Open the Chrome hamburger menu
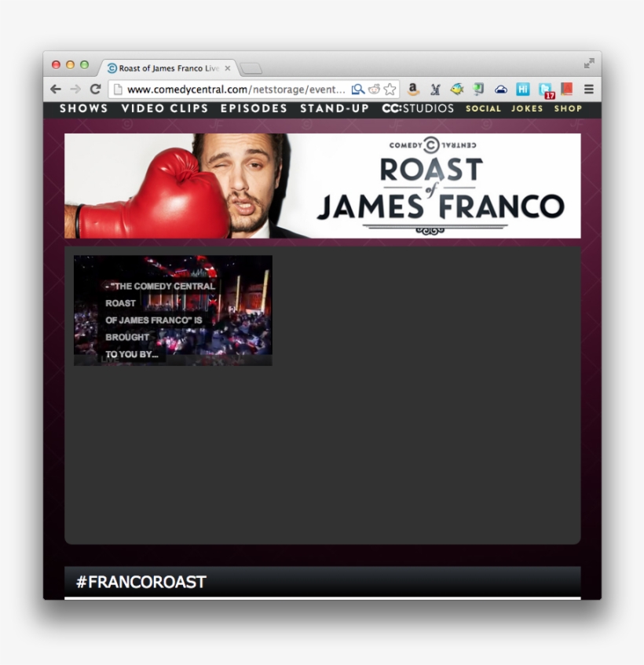Image resolution: width=644 pixels, height=665 pixels. (587, 89)
